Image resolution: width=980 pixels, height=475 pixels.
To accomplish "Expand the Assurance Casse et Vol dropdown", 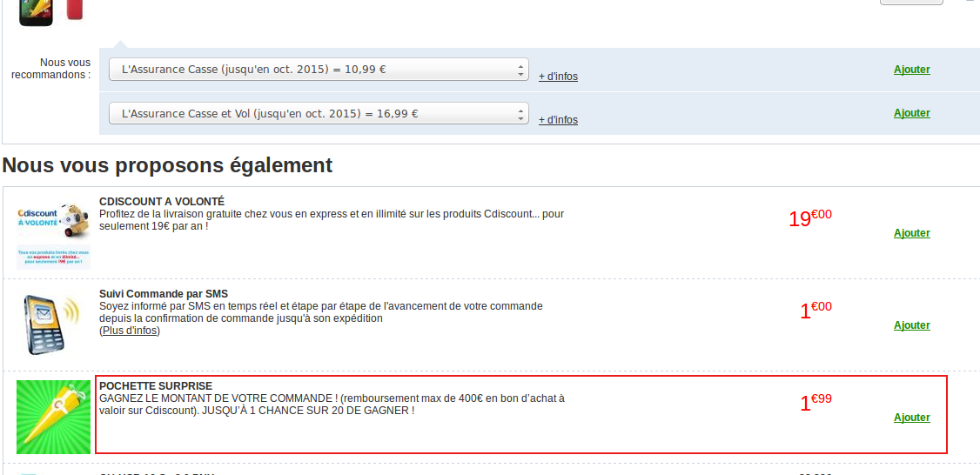I will 319,113.
